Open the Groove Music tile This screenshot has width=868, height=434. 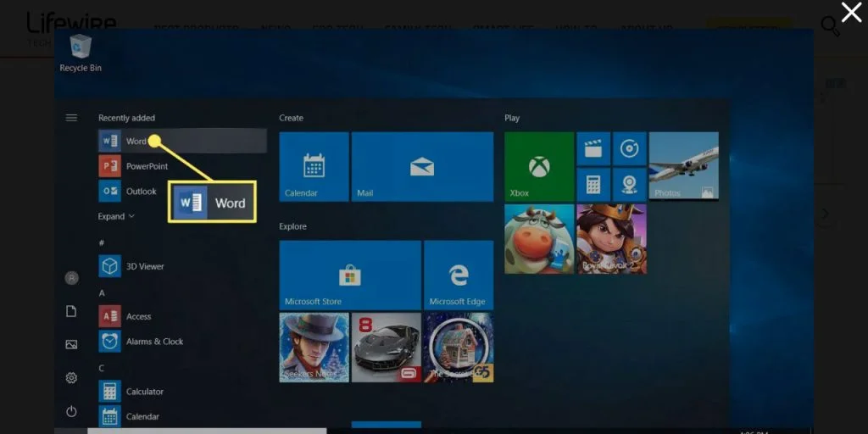630,148
